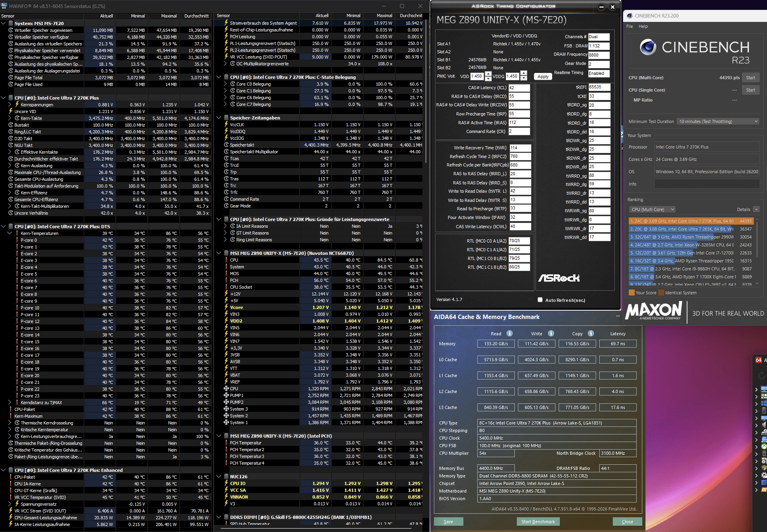Collapse the NUC126 sensor group

[219, 477]
